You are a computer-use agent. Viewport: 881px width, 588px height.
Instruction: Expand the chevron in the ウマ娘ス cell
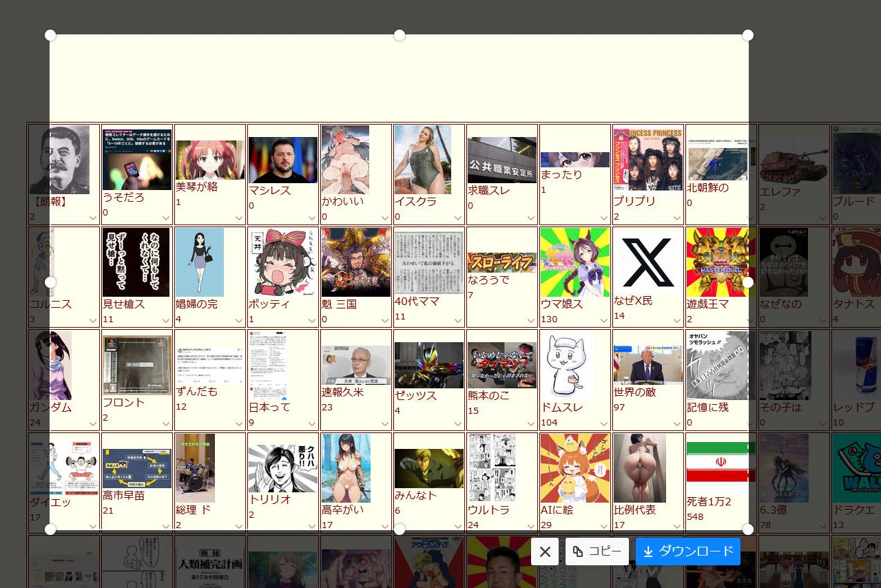tap(604, 320)
